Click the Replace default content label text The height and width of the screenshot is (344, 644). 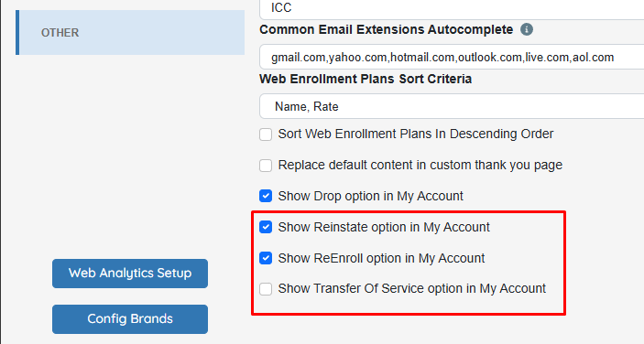coord(420,166)
